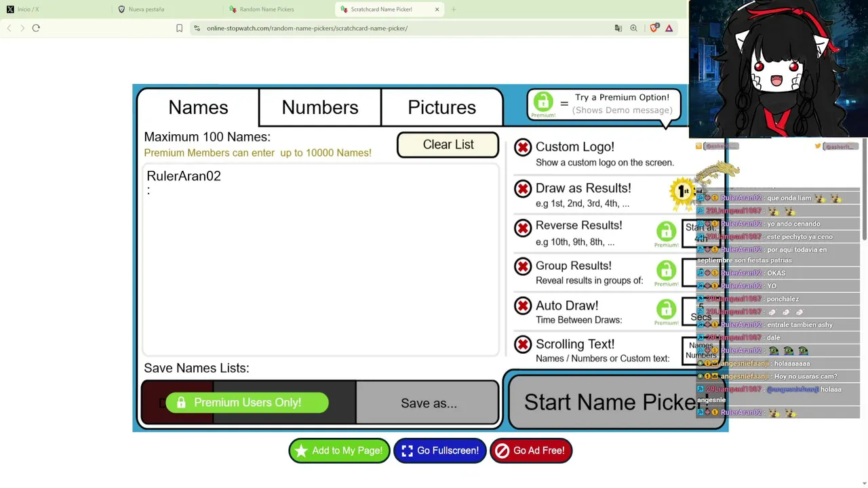Bookmark this page with the bookmark icon
This screenshot has height=488, width=868.
(x=179, y=28)
